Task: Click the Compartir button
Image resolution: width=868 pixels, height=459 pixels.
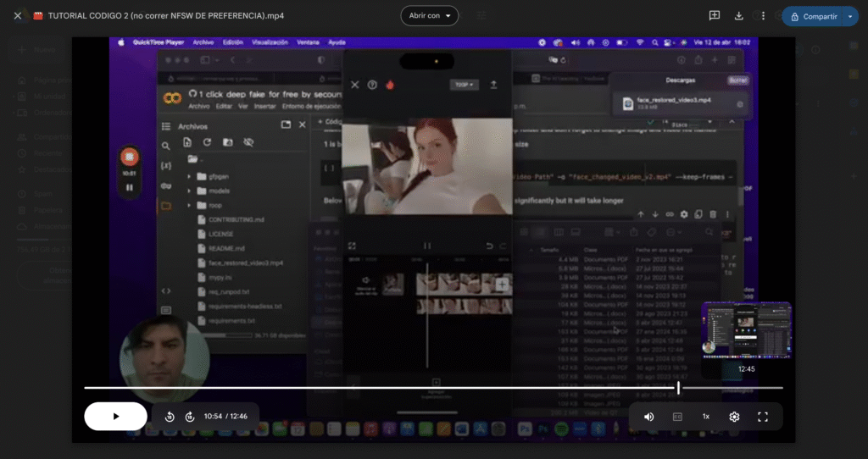Action: point(813,16)
